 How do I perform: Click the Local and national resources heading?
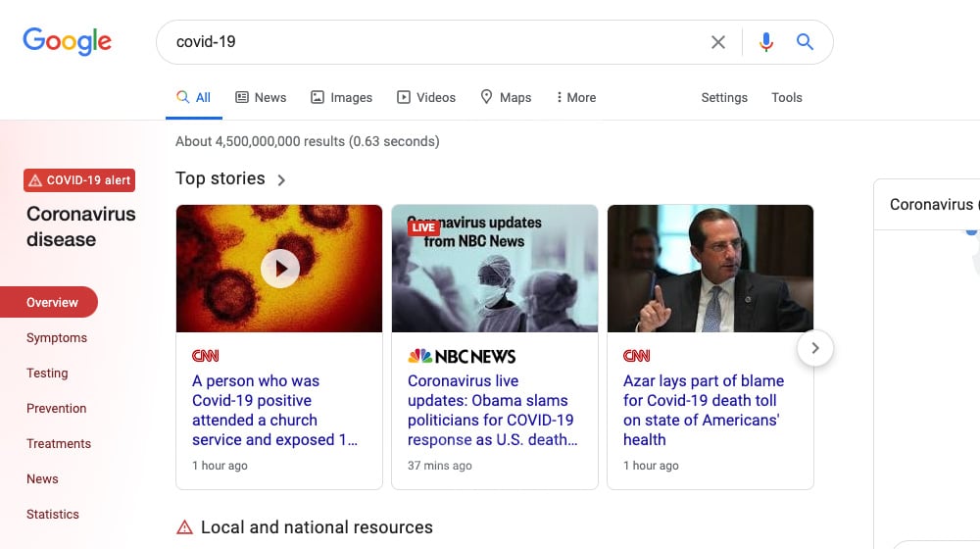pos(317,527)
